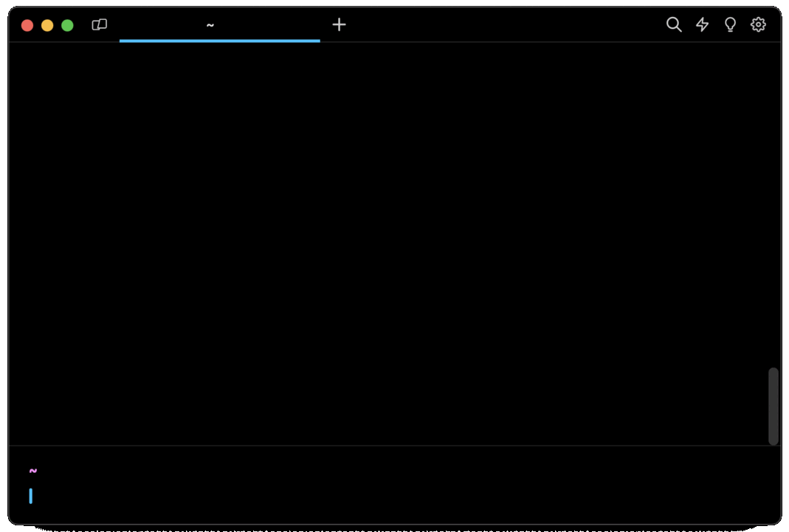The width and height of the screenshot is (789, 532).
Task: Open the tab panel sidebar icon
Action: click(x=100, y=25)
